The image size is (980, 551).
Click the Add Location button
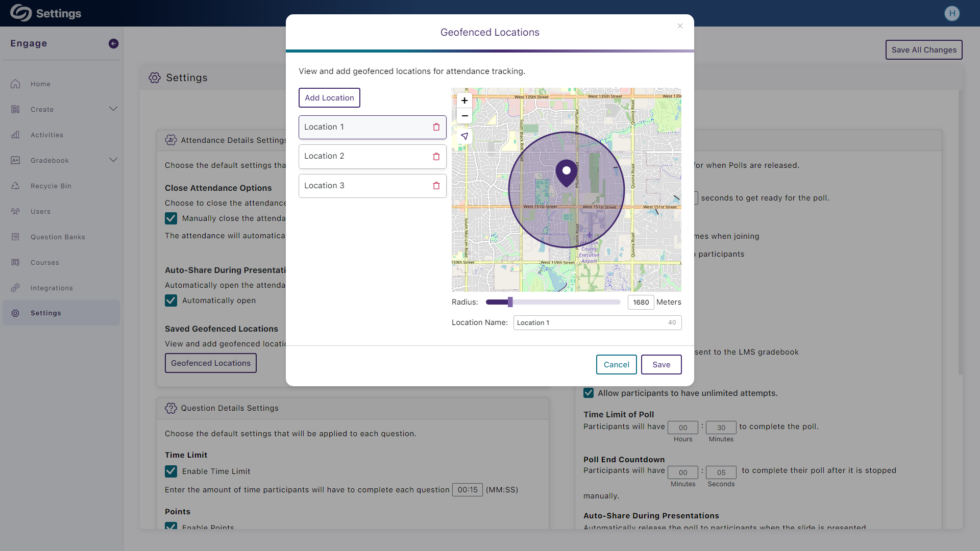(329, 97)
